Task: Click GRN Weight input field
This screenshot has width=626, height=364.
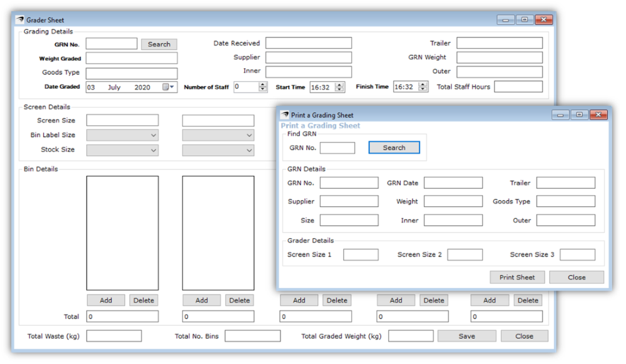Action: pos(500,58)
